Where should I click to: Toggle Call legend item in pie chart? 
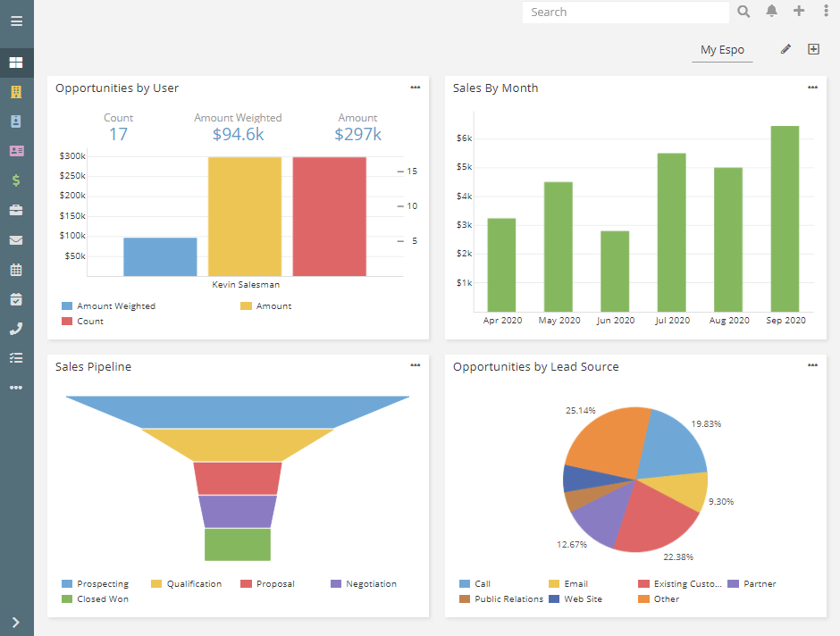pos(475,583)
